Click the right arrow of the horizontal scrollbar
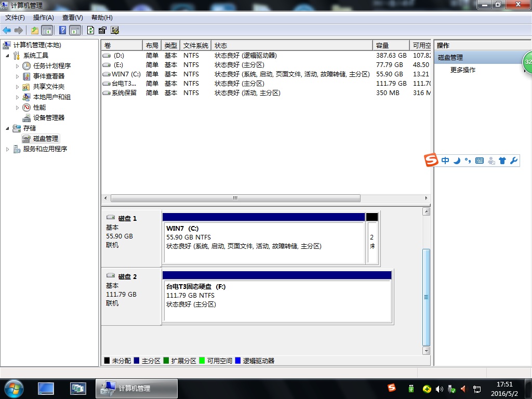 [427, 198]
